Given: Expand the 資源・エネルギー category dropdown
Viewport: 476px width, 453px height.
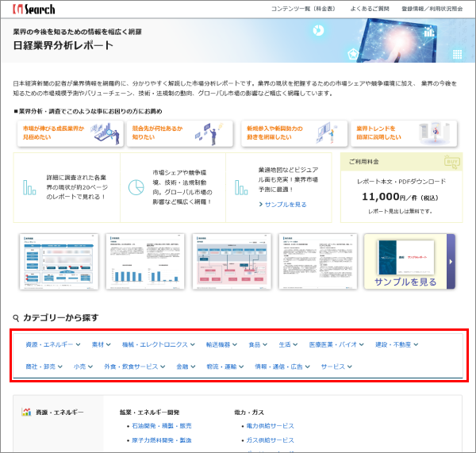Looking at the screenshot, I should 53,344.
